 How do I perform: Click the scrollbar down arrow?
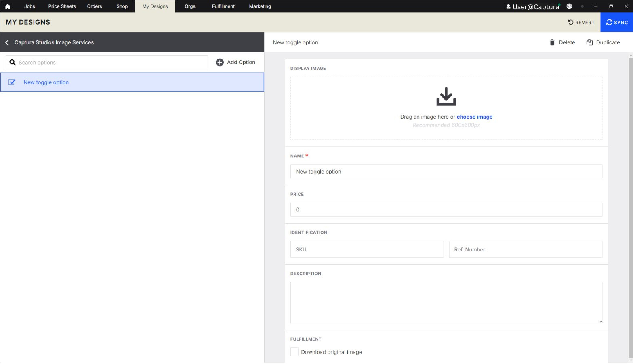pos(631,360)
